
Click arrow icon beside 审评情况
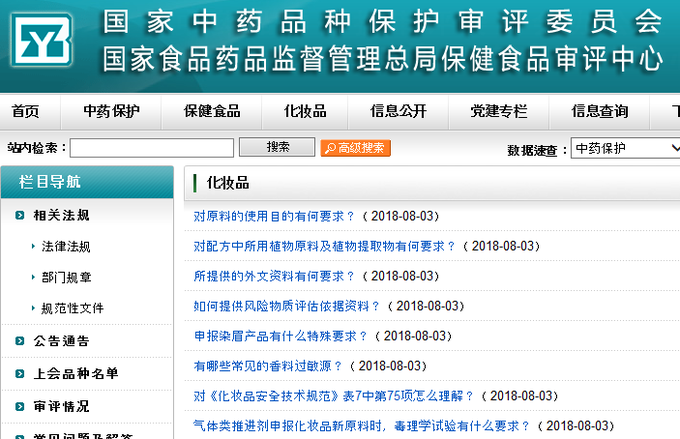(x=20, y=406)
